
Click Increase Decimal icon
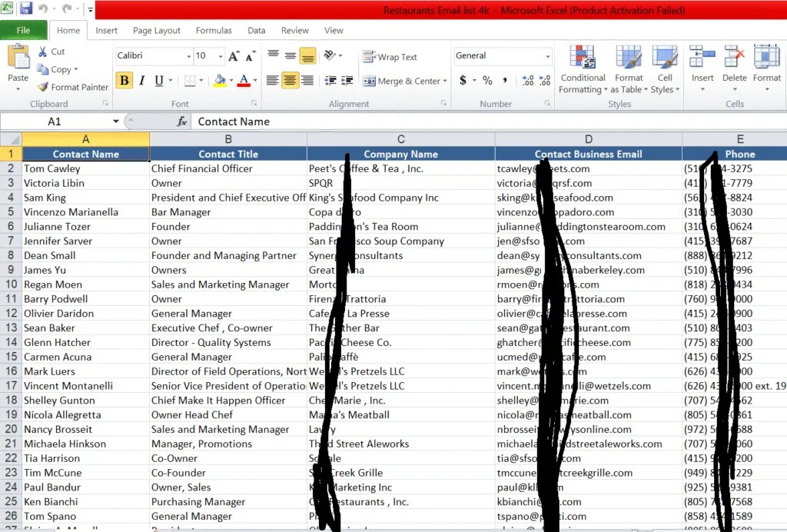pyautogui.click(x=528, y=80)
